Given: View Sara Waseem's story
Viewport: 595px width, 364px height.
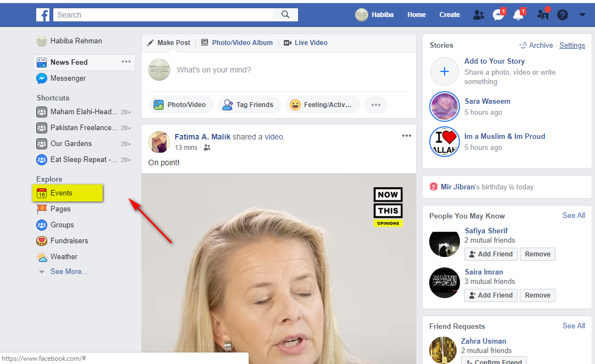Looking at the screenshot, I should (x=445, y=107).
